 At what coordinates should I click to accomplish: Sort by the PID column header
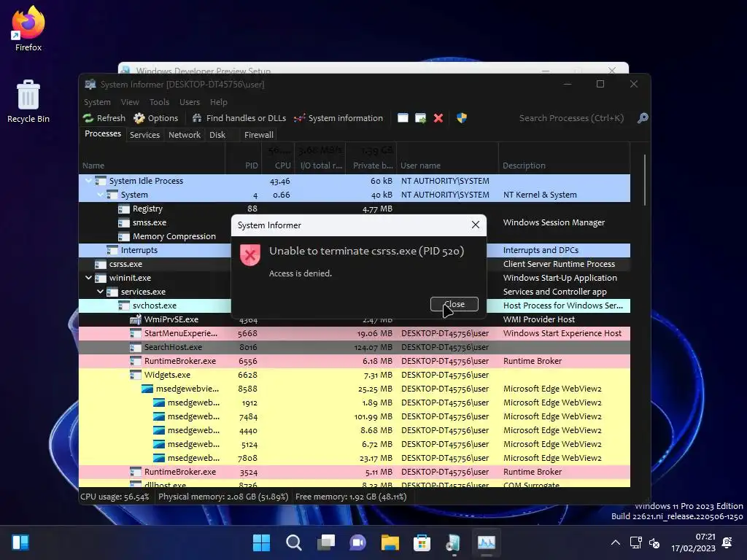[x=243, y=166]
